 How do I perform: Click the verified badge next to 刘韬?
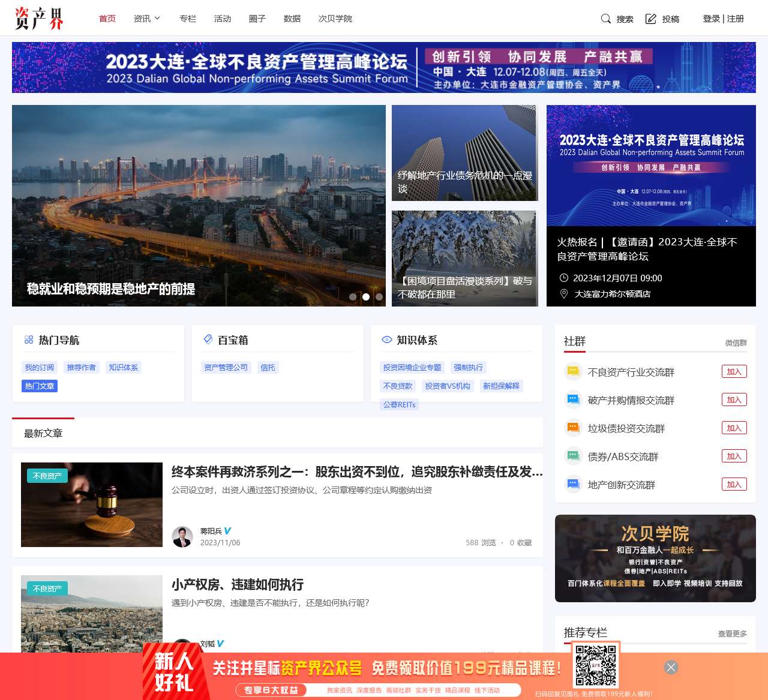coord(220,644)
